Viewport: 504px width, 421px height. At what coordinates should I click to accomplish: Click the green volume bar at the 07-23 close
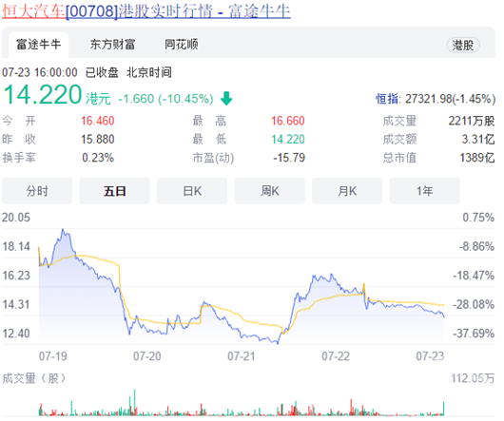click(444, 409)
